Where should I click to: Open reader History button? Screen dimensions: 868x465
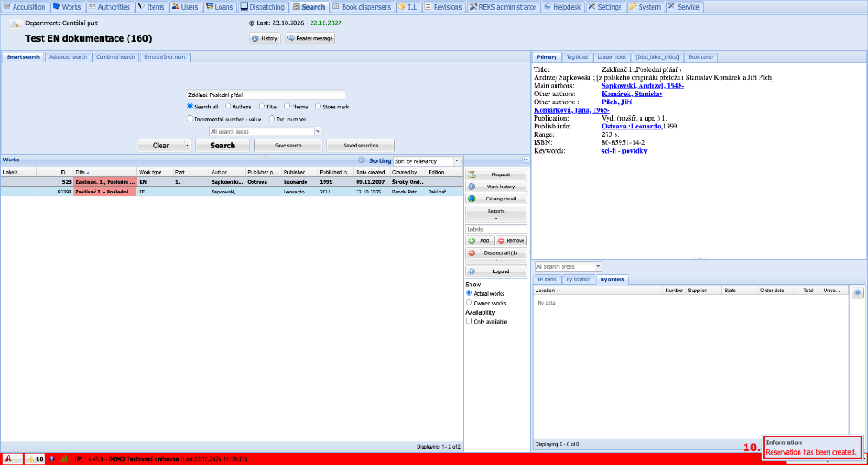pos(266,38)
